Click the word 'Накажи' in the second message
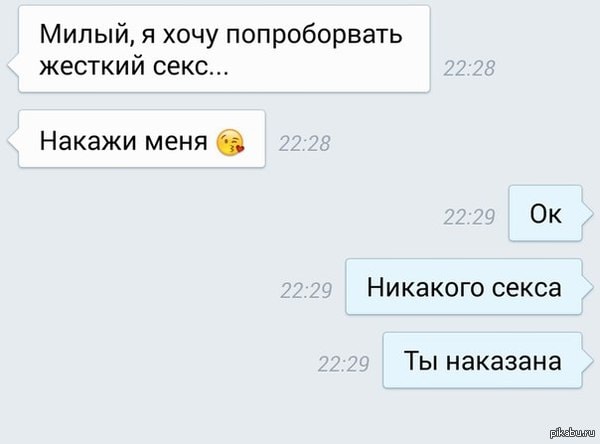Image resolution: width=600 pixels, height=444 pixels. [88, 141]
